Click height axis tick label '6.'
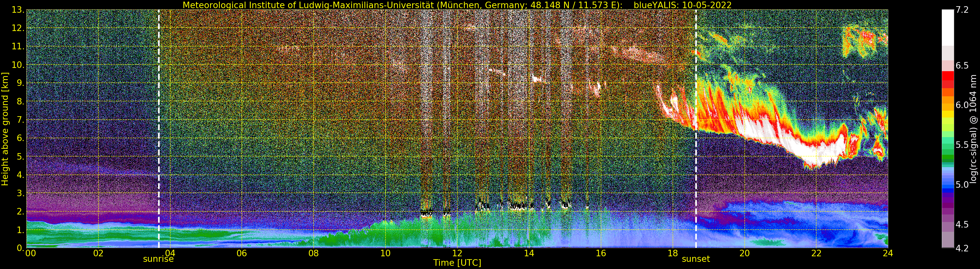This screenshot has height=269, width=980. tap(20, 138)
